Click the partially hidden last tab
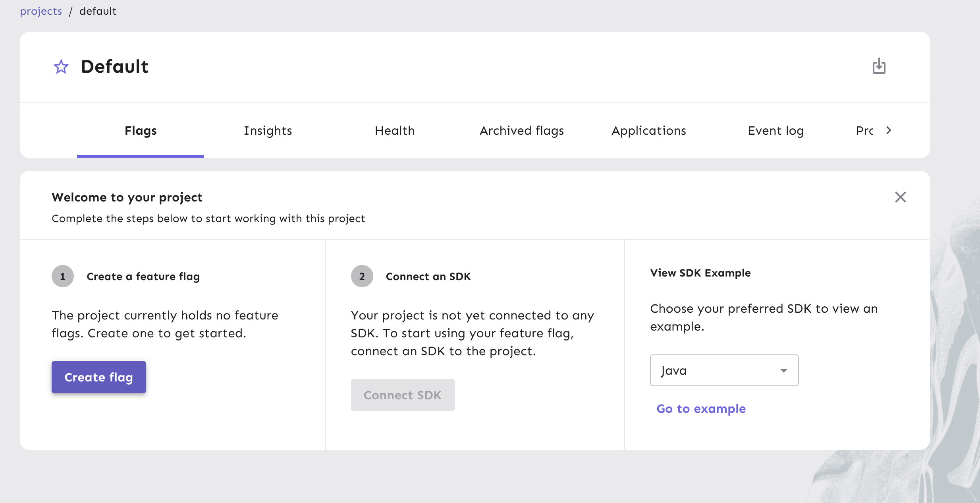 pos(864,130)
